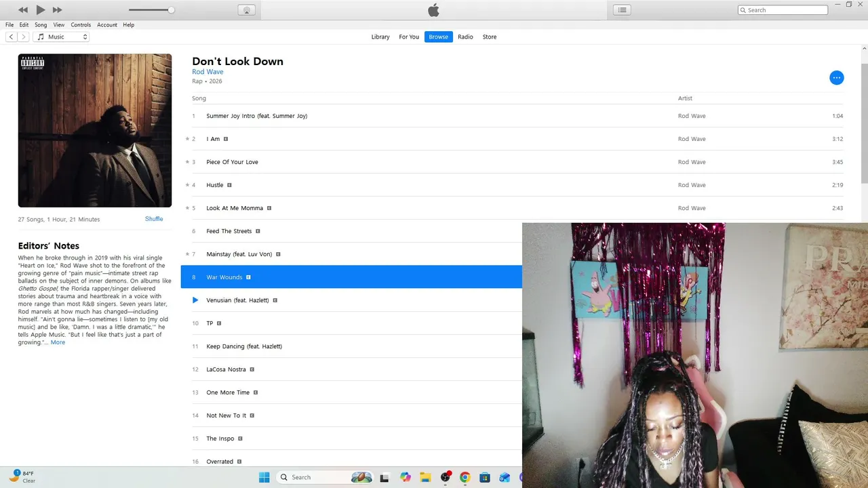Viewport: 868px width, 488px height.
Task: Open the weather widget showing 84°F Clear
Action: [22, 476]
